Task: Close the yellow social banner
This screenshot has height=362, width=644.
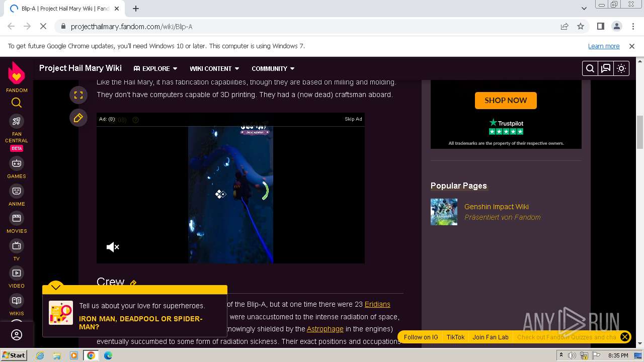Action: [x=624, y=337]
